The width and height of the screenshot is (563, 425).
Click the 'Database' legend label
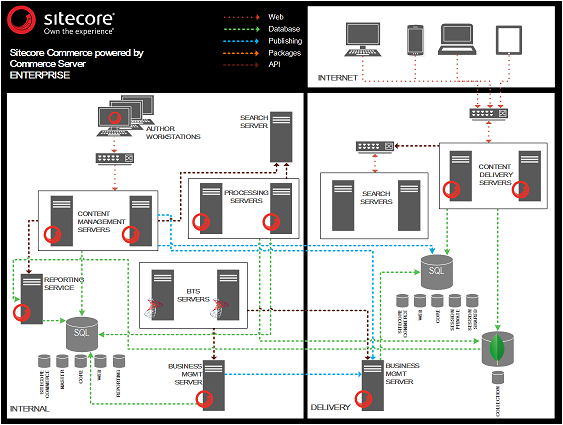point(284,29)
